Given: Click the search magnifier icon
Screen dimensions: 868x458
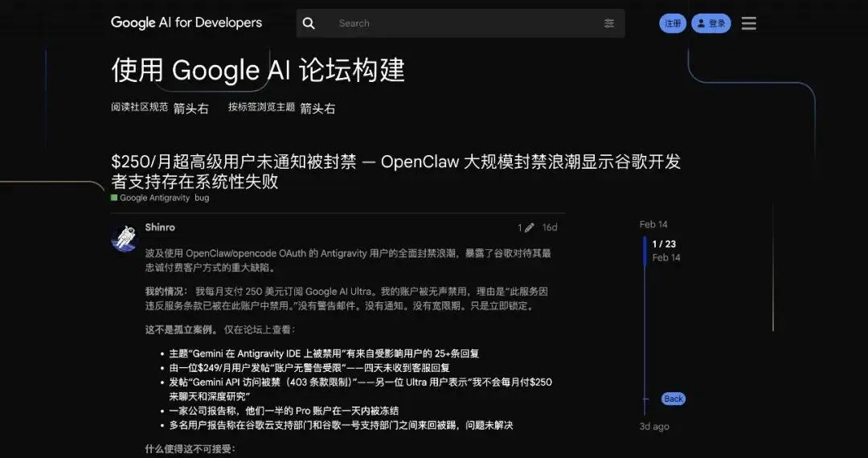Looking at the screenshot, I should point(309,23).
